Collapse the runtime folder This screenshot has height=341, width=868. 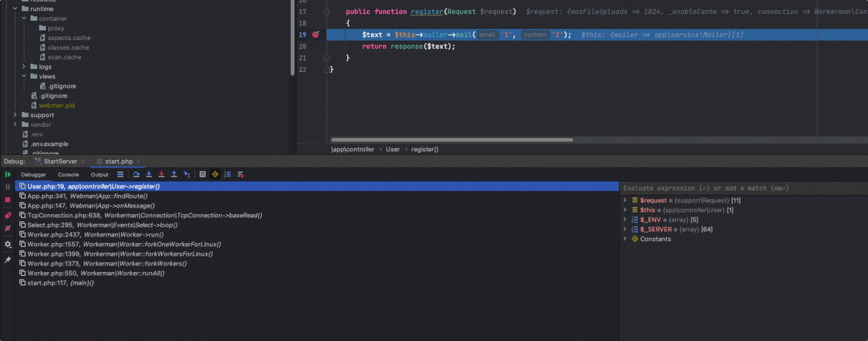click(15, 9)
